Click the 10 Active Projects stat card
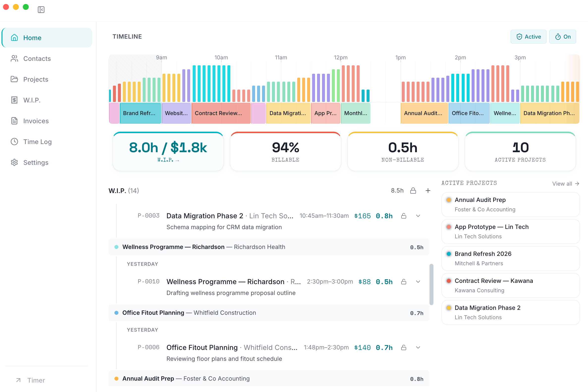 click(520, 151)
